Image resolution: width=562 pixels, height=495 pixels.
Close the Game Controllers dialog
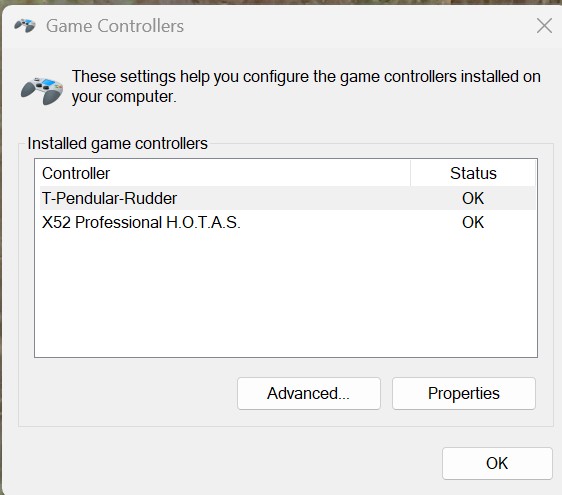[x=544, y=26]
